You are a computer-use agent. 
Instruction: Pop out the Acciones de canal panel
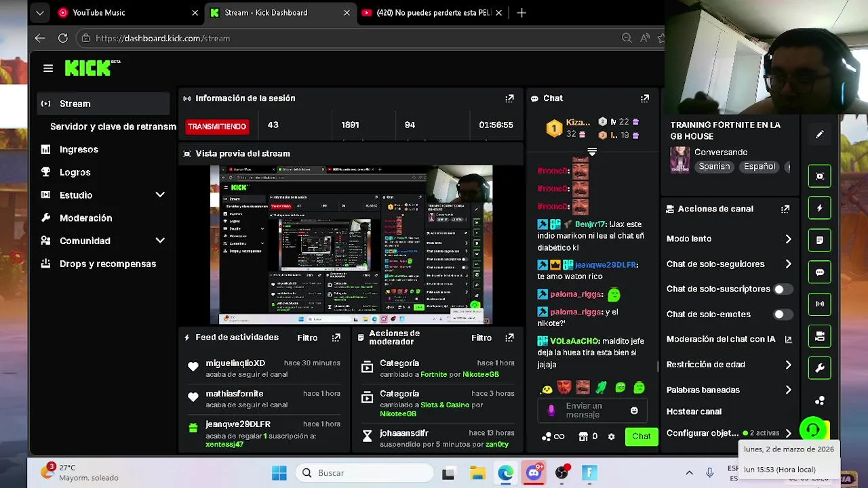(x=785, y=209)
